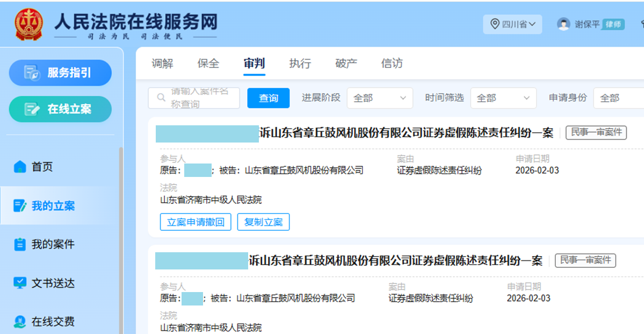
Task: Click the 在线立案 edit icon
Action: [x=32, y=109]
